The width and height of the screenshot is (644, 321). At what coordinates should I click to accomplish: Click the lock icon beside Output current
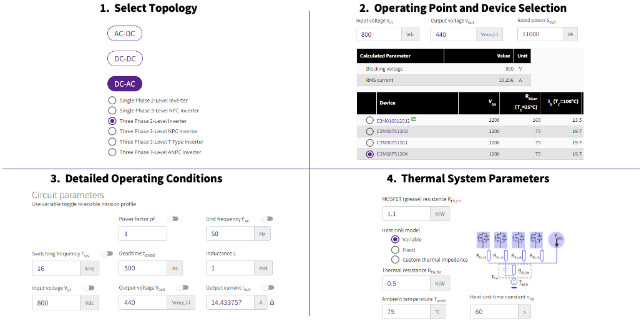coord(273,303)
